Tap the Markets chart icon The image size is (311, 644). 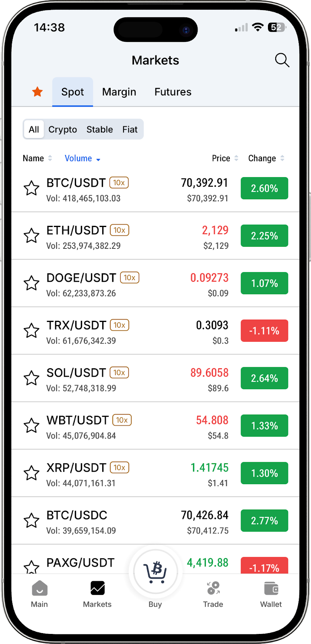pyautogui.click(x=97, y=588)
